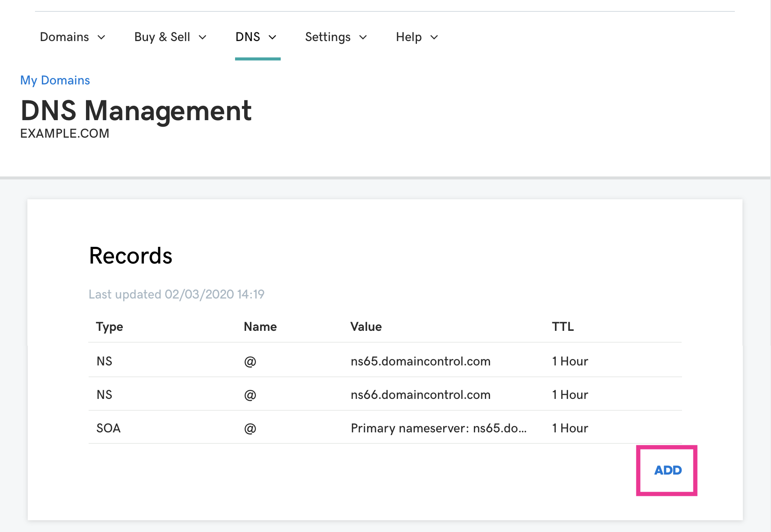Go to My Domains link
The width and height of the screenshot is (771, 532).
coord(55,80)
